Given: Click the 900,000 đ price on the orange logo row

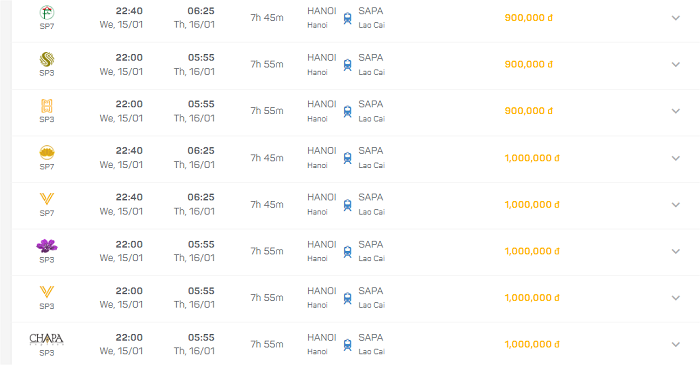Looking at the screenshot, I should 529,111.
